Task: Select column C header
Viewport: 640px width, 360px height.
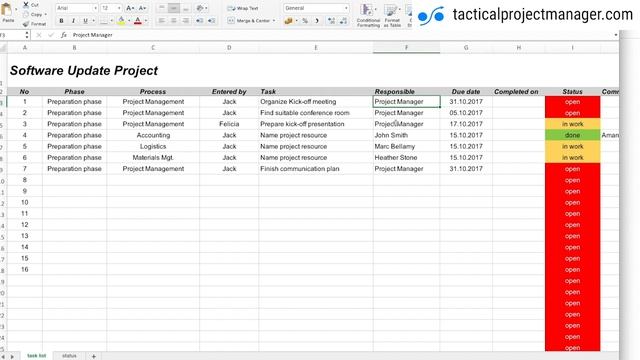Action: (153, 48)
